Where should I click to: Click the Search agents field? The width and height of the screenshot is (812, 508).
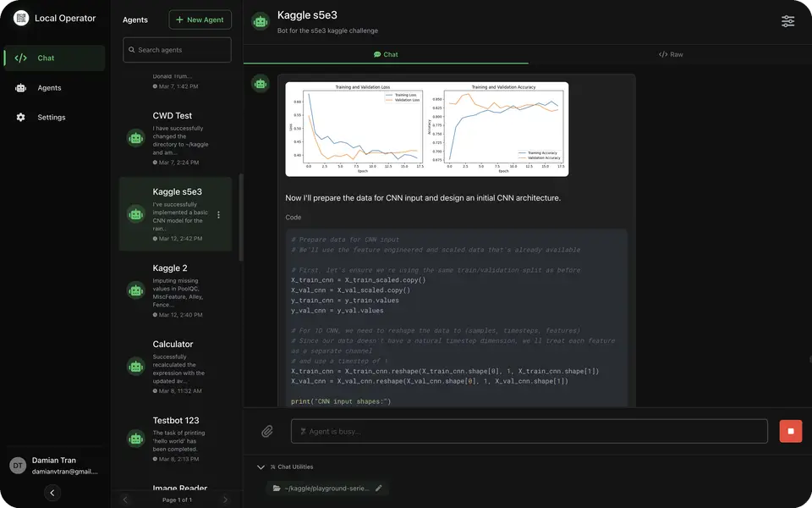pyautogui.click(x=177, y=50)
